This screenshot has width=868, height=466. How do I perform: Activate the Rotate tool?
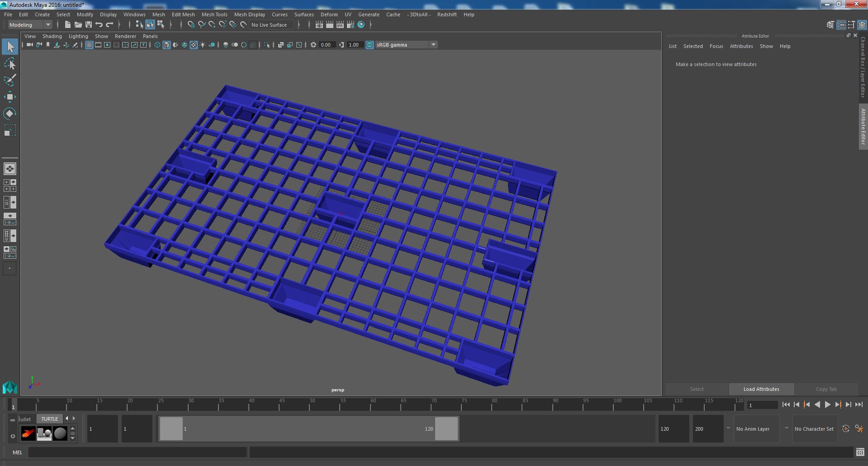click(9, 114)
